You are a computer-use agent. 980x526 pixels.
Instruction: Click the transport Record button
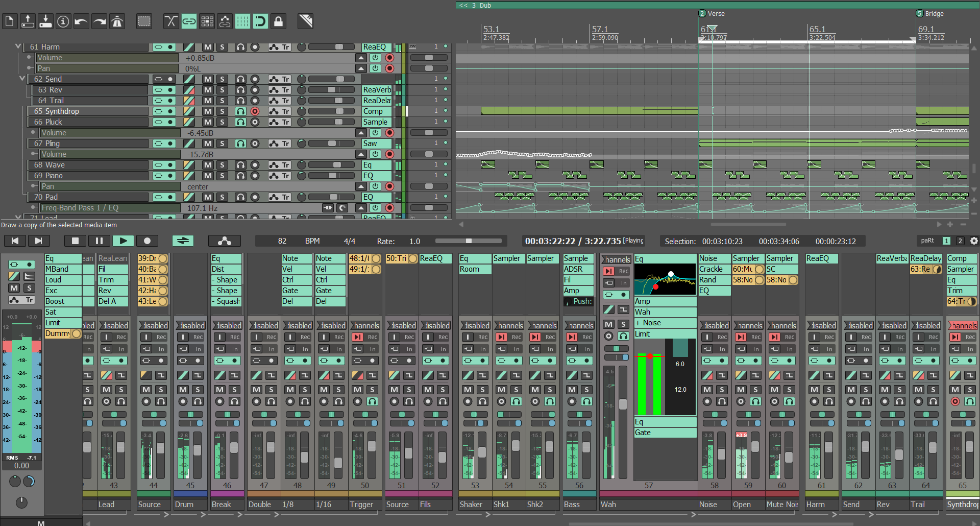coord(147,241)
